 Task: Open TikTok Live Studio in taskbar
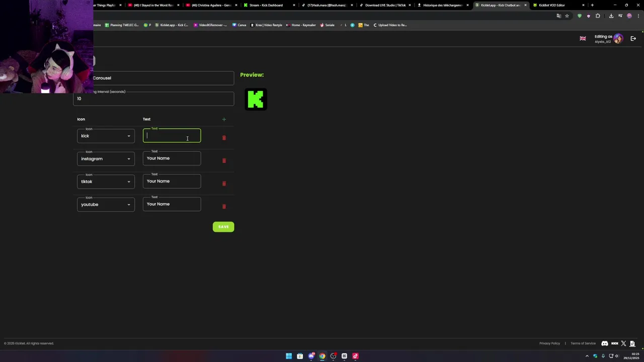[x=355, y=356]
